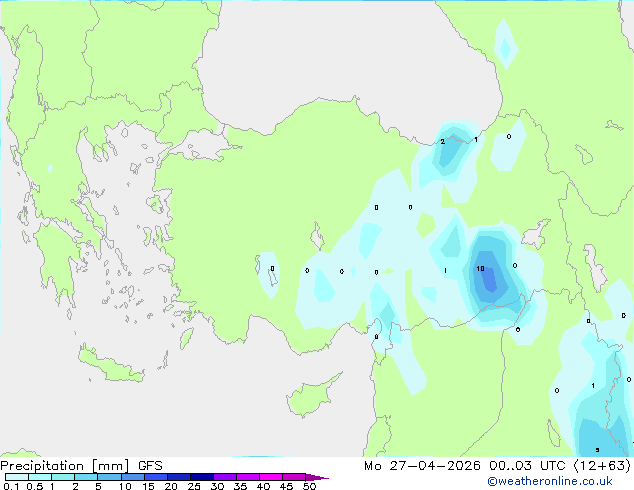Click legend scale label '40'

263,486
